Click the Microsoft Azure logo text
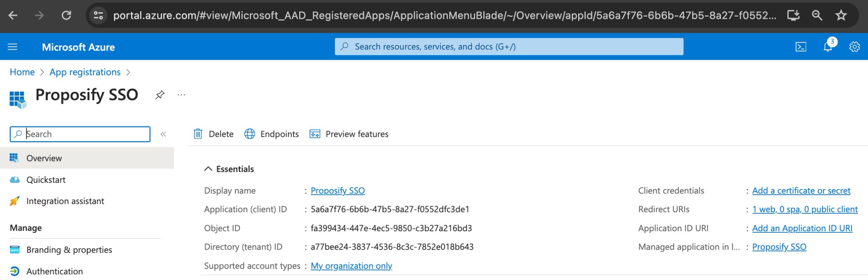The image size is (868, 280). coord(78,47)
